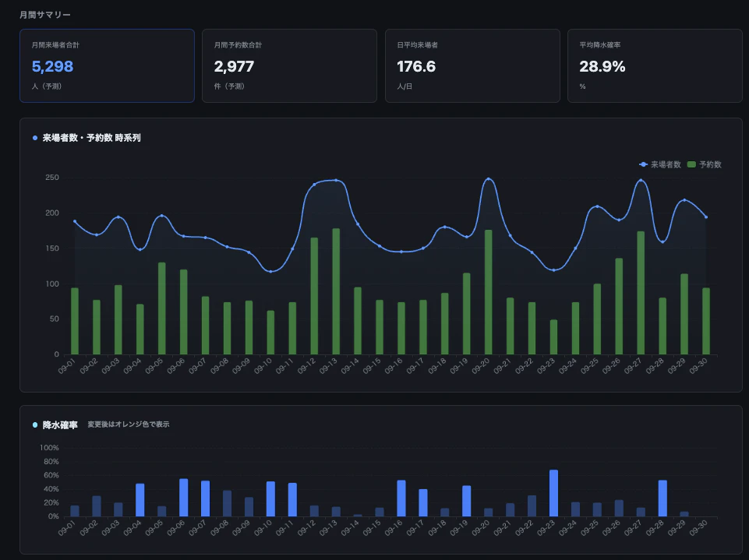Viewport: 749px width, 560px height.
Task: Click the 来場者数 line point at 09-20
Action: (x=488, y=179)
